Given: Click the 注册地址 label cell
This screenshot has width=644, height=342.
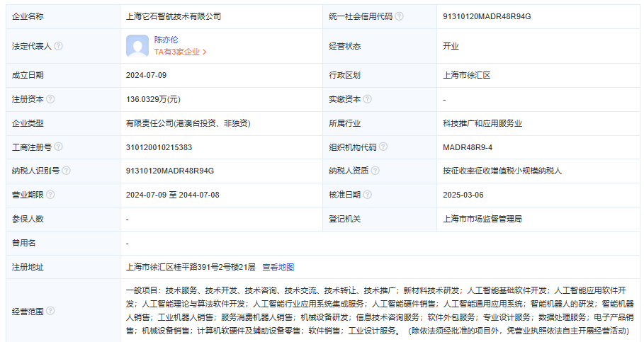Looking at the screenshot, I should pyautogui.click(x=63, y=267).
